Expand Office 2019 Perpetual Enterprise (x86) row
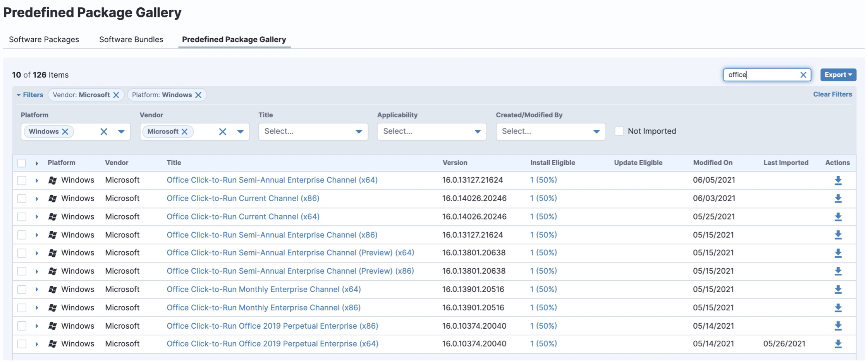This screenshot has height=362, width=868. click(37, 326)
